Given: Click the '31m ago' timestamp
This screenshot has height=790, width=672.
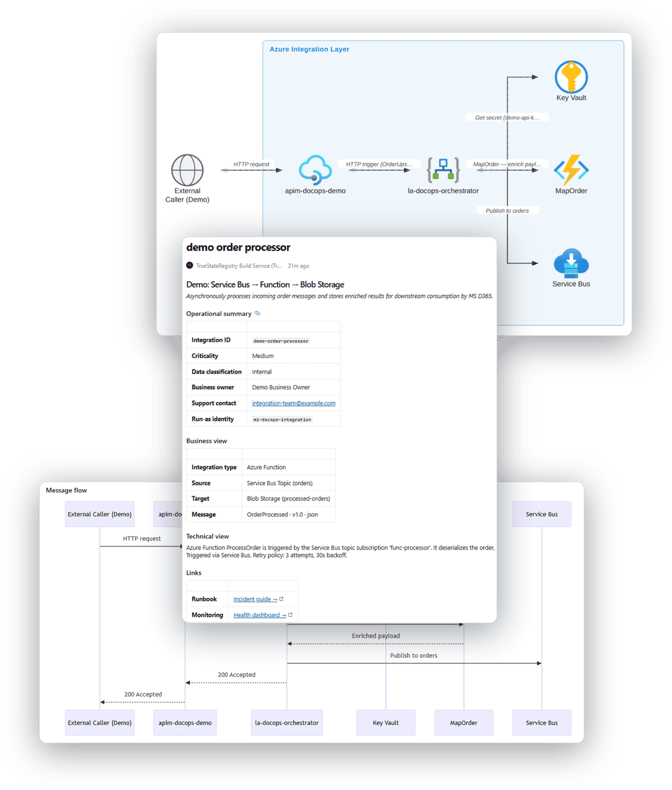Looking at the screenshot, I should pyautogui.click(x=298, y=266).
